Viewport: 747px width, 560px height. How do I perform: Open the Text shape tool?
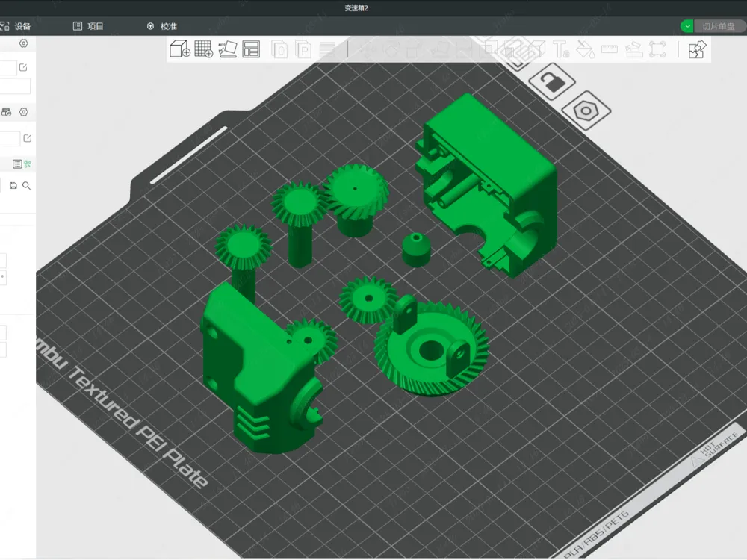(x=561, y=49)
